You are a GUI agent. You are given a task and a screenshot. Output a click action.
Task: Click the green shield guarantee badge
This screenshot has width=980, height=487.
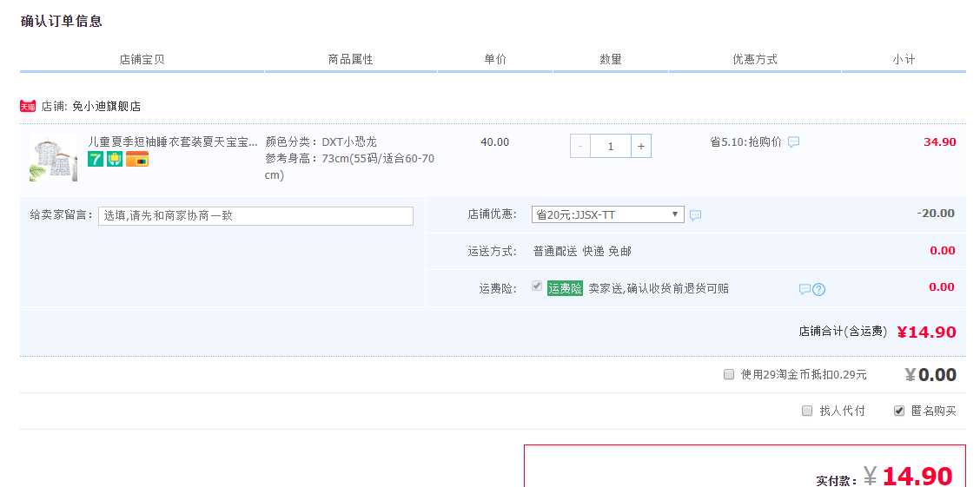tap(115, 159)
